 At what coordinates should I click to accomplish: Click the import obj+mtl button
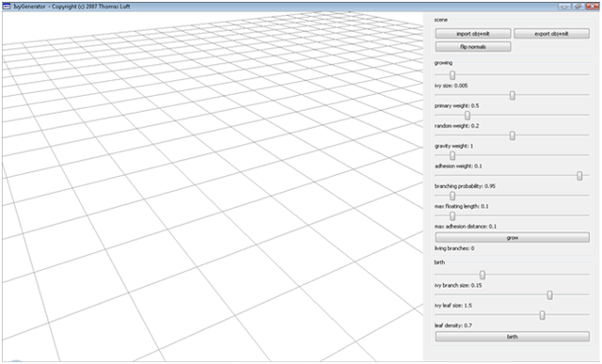pos(473,34)
